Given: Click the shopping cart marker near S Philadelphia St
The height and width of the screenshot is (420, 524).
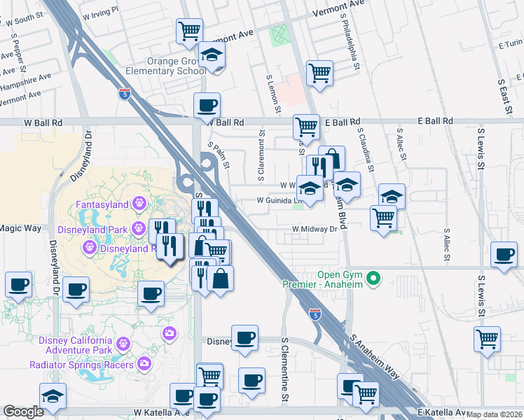Looking at the screenshot, I should (320, 75).
